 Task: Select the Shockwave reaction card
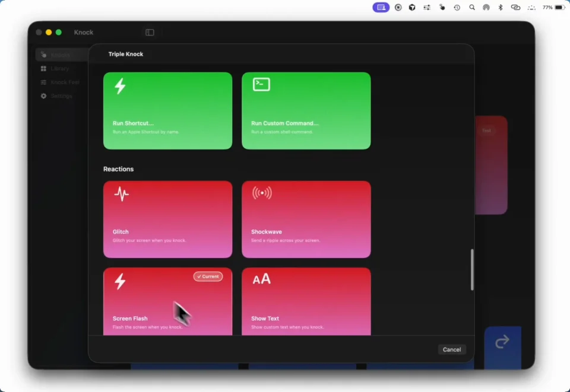(306, 219)
